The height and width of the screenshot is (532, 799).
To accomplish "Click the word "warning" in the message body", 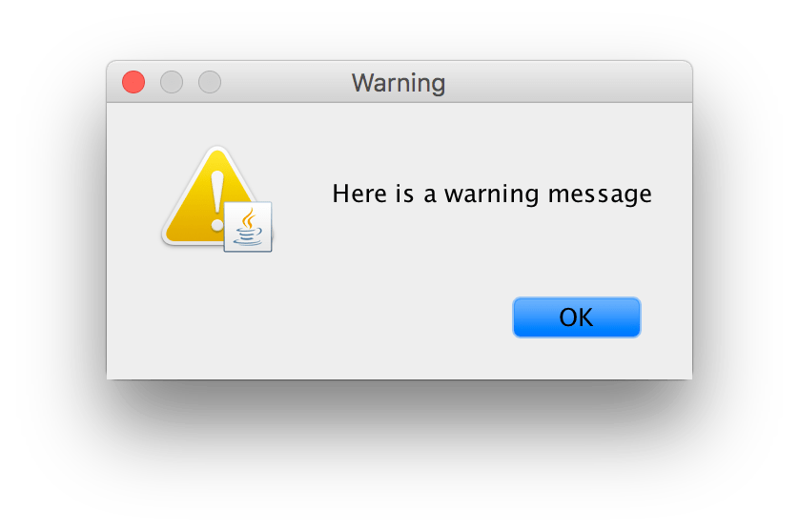I will click(x=491, y=195).
